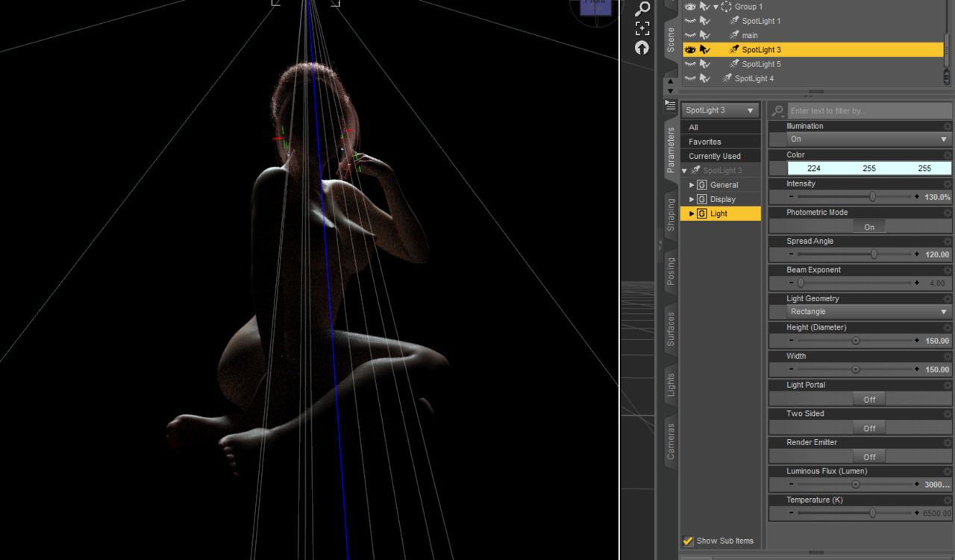This screenshot has width=955, height=560.
Task: Click the viewport zoom magnifier icon
Action: pyautogui.click(x=642, y=8)
